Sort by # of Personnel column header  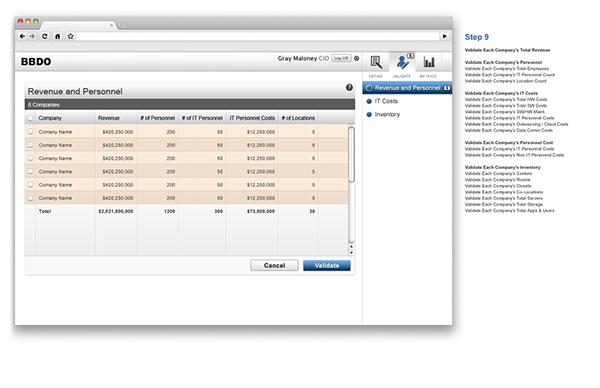coord(158,118)
